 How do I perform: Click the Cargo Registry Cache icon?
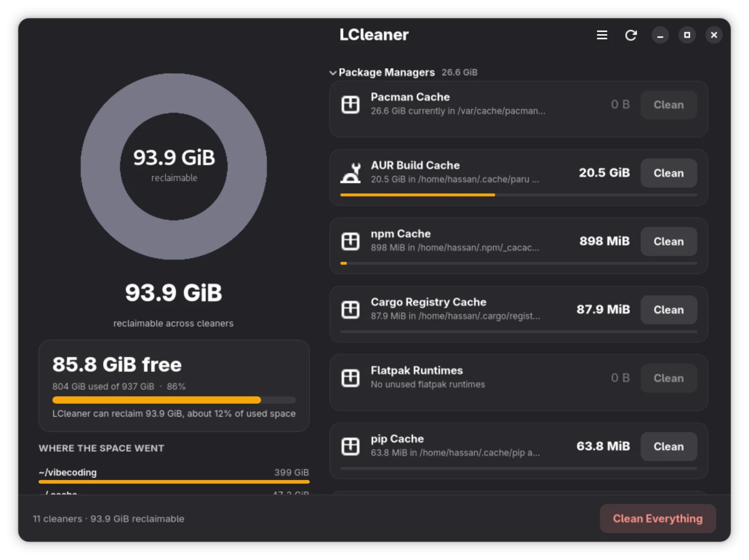click(350, 309)
